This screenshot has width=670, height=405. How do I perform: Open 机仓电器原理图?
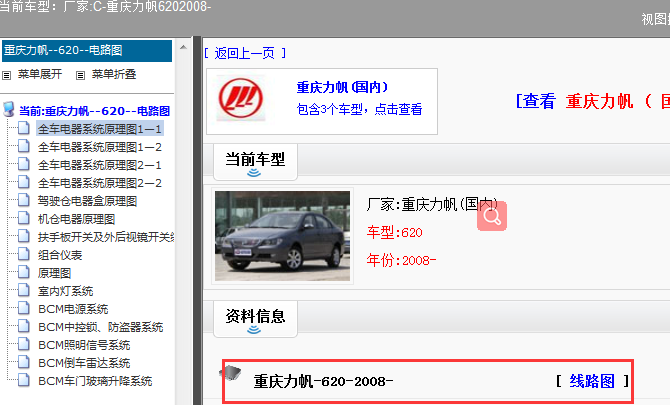coord(76,219)
